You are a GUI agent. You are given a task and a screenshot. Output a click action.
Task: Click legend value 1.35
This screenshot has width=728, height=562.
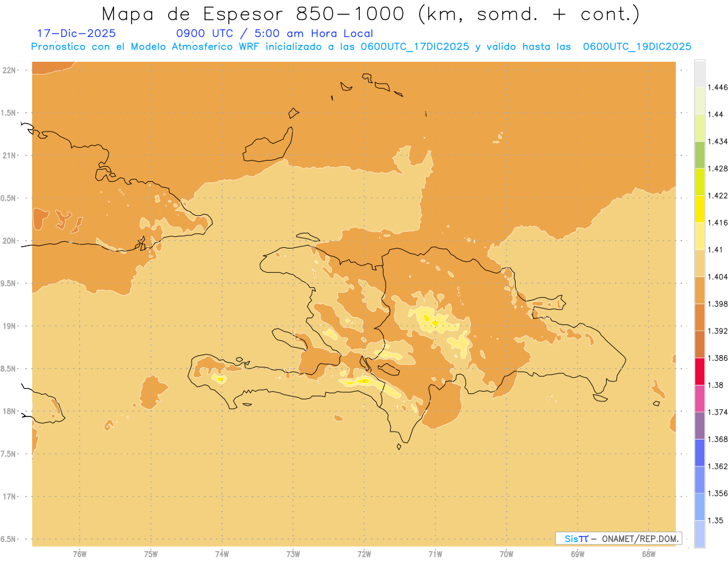click(715, 520)
